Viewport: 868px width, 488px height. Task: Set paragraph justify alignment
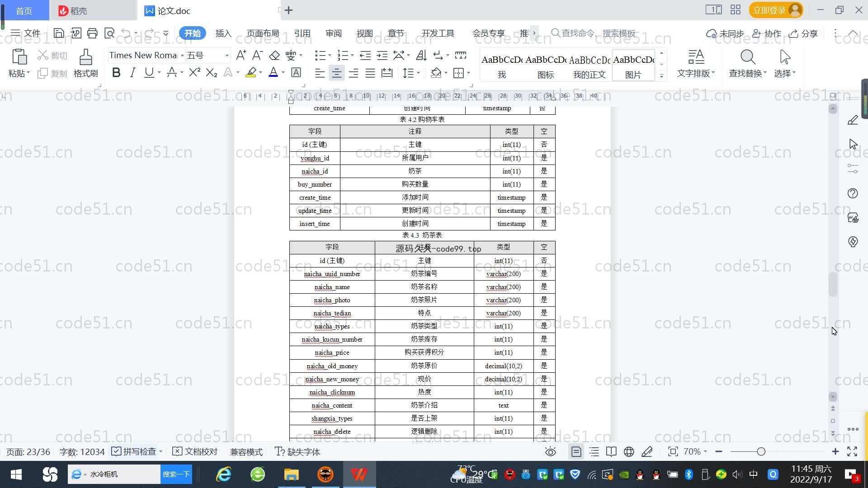(x=370, y=73)
